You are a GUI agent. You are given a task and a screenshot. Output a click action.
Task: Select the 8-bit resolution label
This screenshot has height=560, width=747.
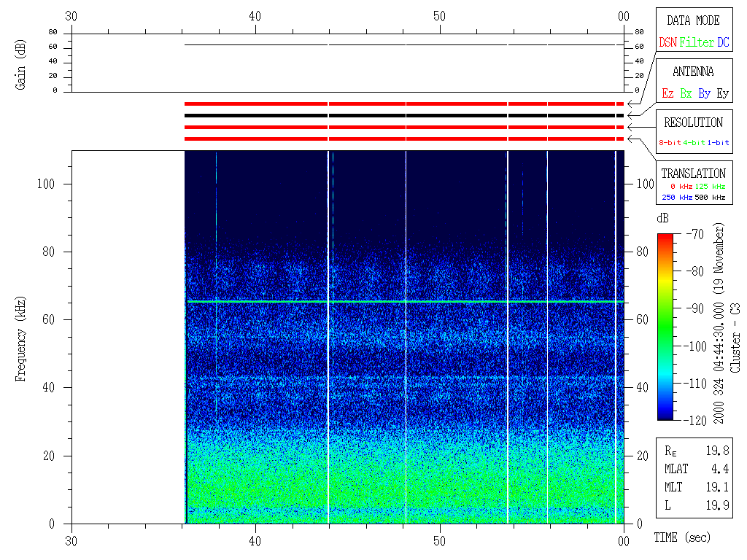coord(670,143)
